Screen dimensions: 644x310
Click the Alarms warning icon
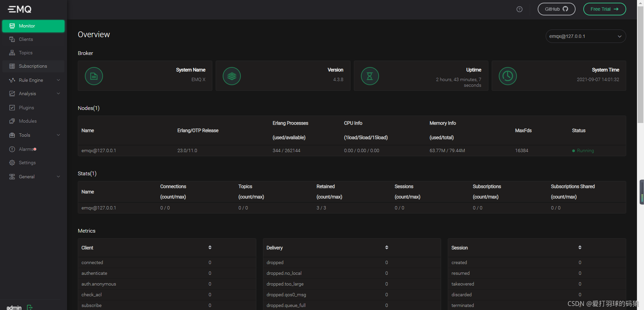click(x=12, y=149)
